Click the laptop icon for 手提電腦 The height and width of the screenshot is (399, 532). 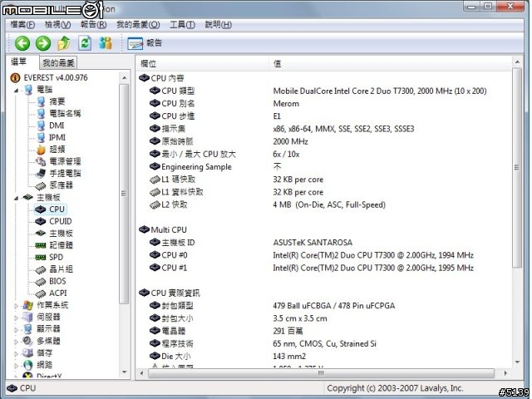(41, 174)
